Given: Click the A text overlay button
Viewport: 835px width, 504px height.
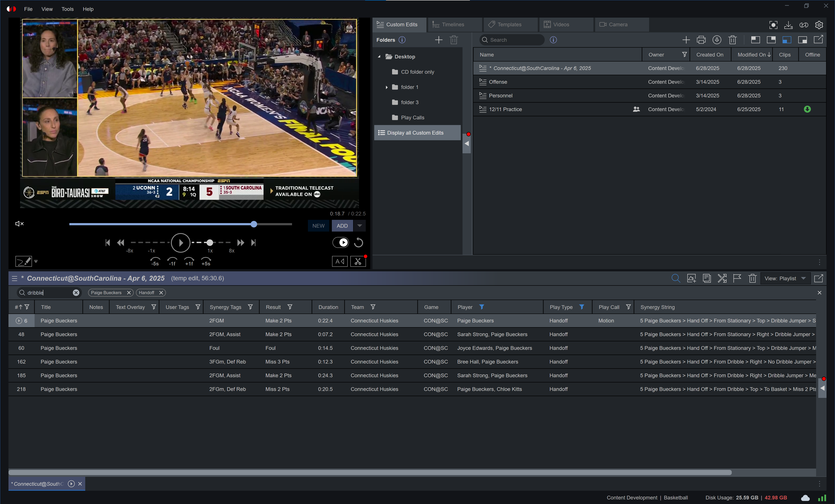Looking at the screenshot, I should pos(340,261).
